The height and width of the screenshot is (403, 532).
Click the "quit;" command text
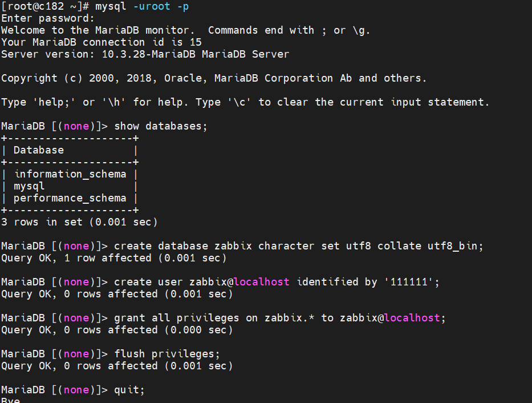[130, 390]
